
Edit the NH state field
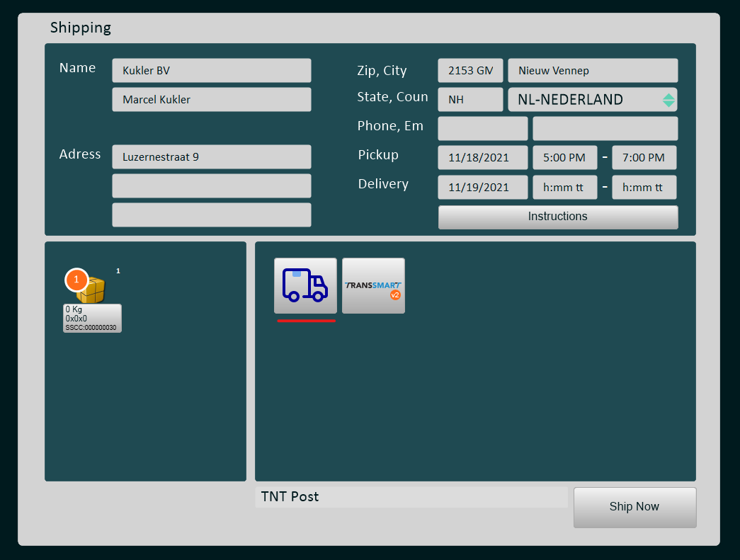click(x=470, y=100)
